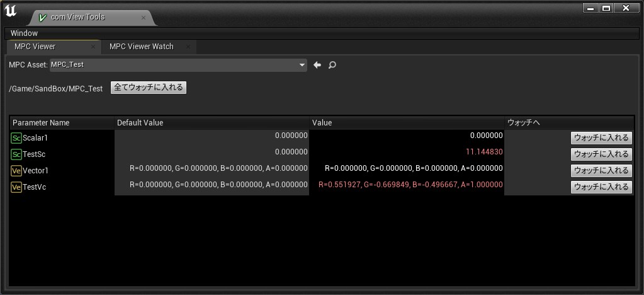Click the Sc icon beside TestSc
The width and height of the screenshot is (644, 295).
[16, 154]
